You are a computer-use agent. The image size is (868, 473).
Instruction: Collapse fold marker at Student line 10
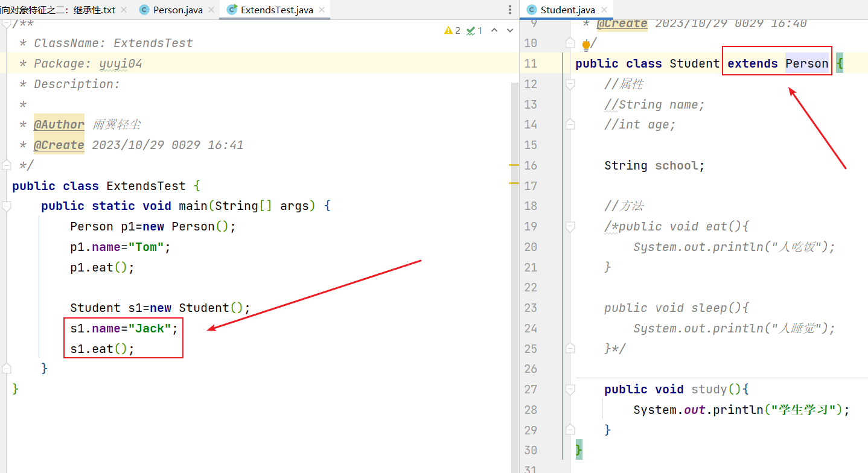pyautogui.click(x=570, y=43)
